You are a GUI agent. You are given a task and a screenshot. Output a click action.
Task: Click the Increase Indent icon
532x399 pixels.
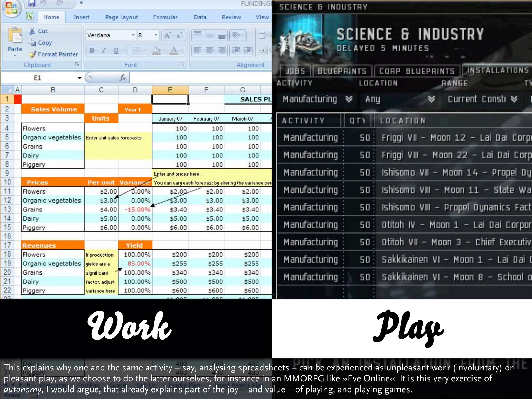248,50
